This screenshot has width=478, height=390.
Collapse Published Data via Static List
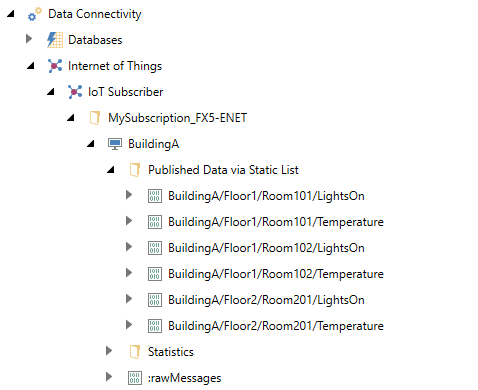point(111,169)
